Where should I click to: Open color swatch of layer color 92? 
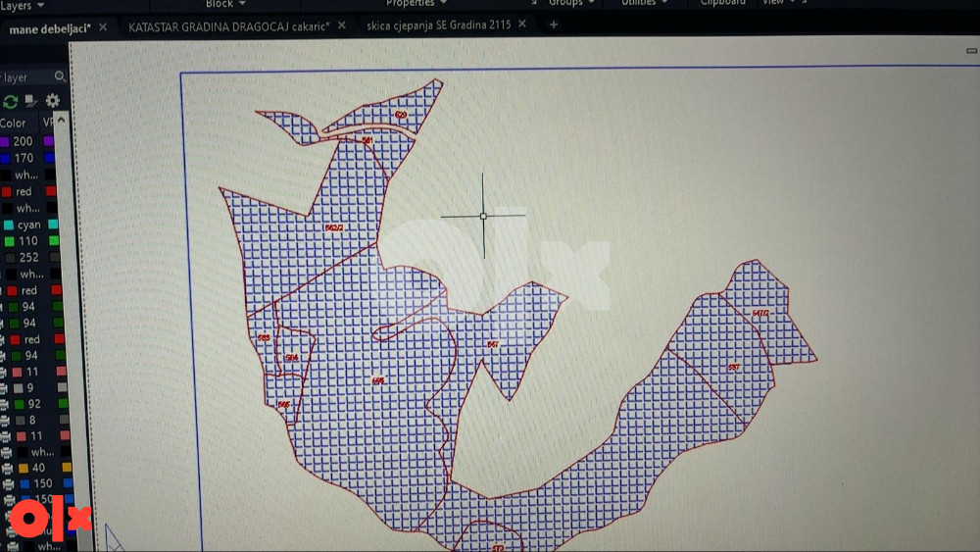[x=20, y=404]
